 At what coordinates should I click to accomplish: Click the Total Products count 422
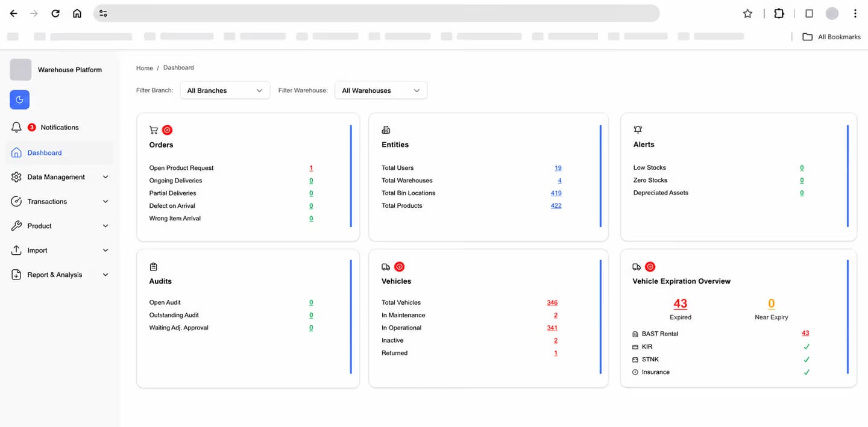556,206
